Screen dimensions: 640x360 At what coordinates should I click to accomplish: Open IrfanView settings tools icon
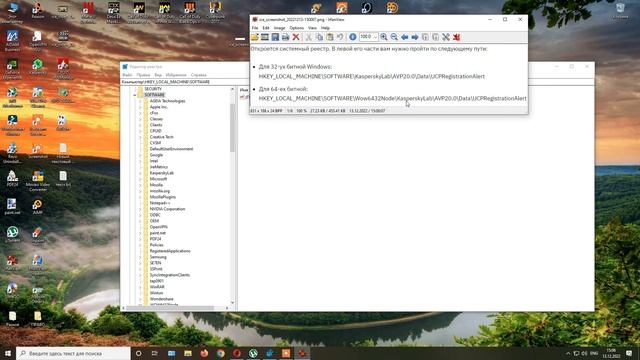tap(446, 37)
